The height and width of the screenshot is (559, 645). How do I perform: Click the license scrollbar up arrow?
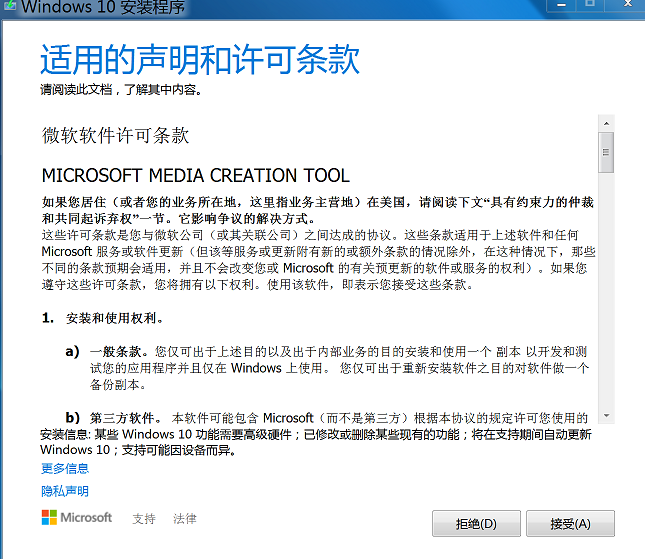[x=606, y=123]
